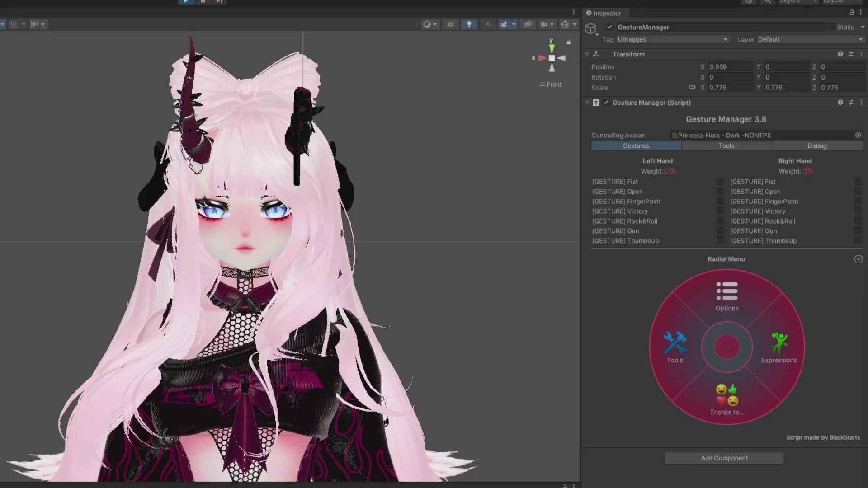Open the Layer dropdown showing Default
This screenshot has height=488, width=868.
click(810, 39)
